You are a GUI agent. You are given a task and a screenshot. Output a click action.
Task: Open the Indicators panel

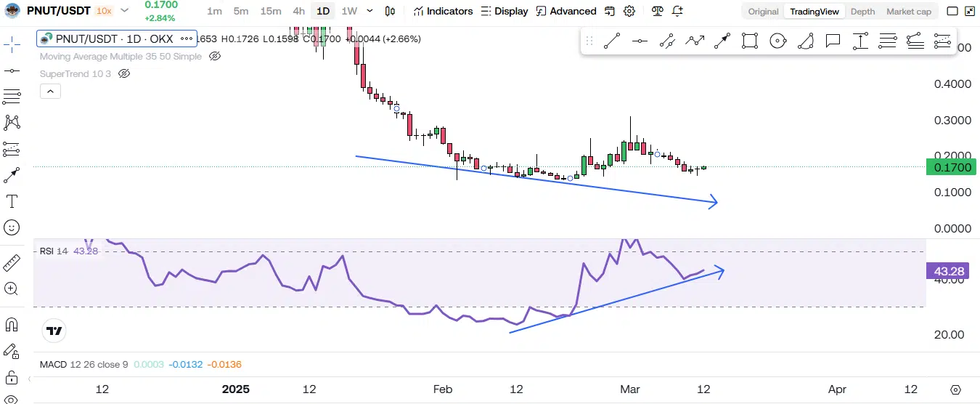(x=443, y=11)
